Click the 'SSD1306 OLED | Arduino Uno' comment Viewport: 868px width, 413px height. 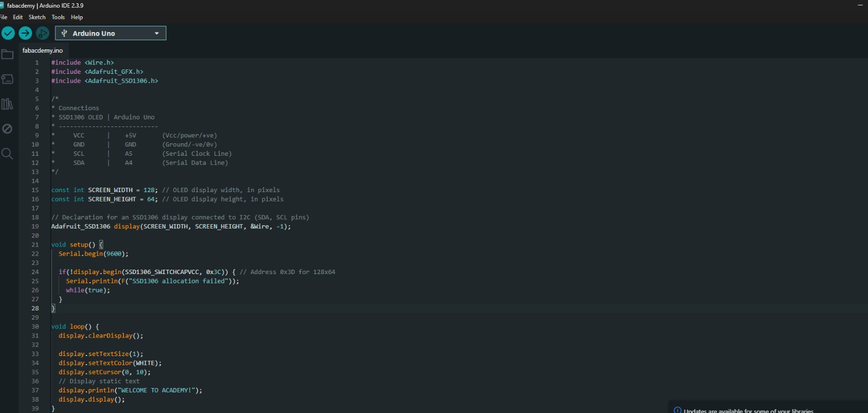coord(103,117)
